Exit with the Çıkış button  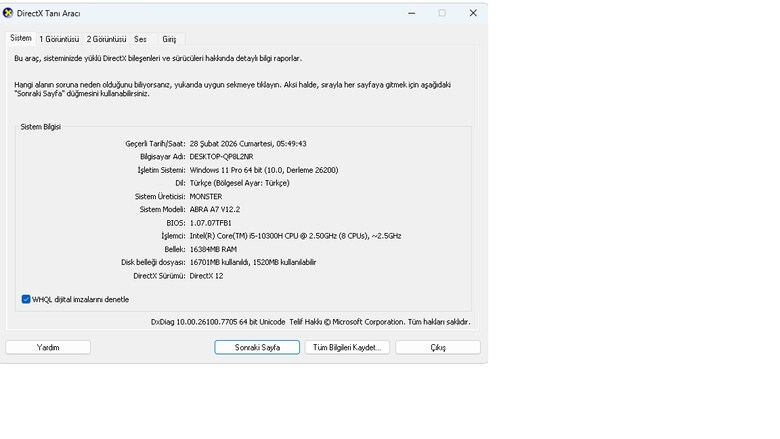(x=438, y=347)
